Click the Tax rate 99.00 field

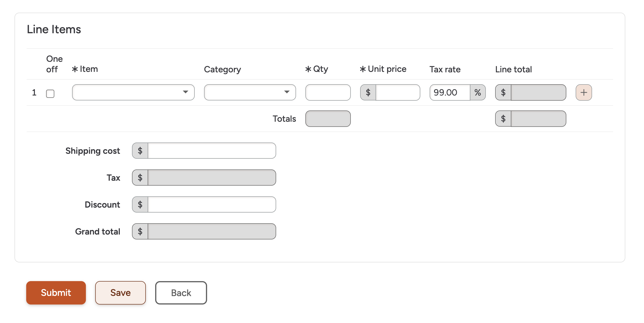pyautogui.click(x=450, y=92)
